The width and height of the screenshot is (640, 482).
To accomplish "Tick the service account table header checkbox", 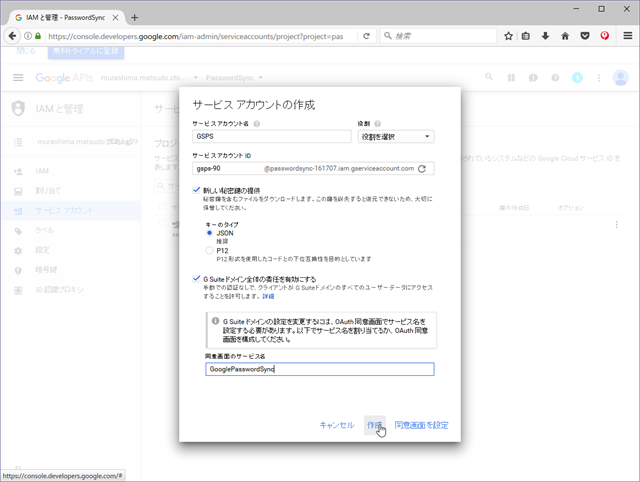I will 162,207.
